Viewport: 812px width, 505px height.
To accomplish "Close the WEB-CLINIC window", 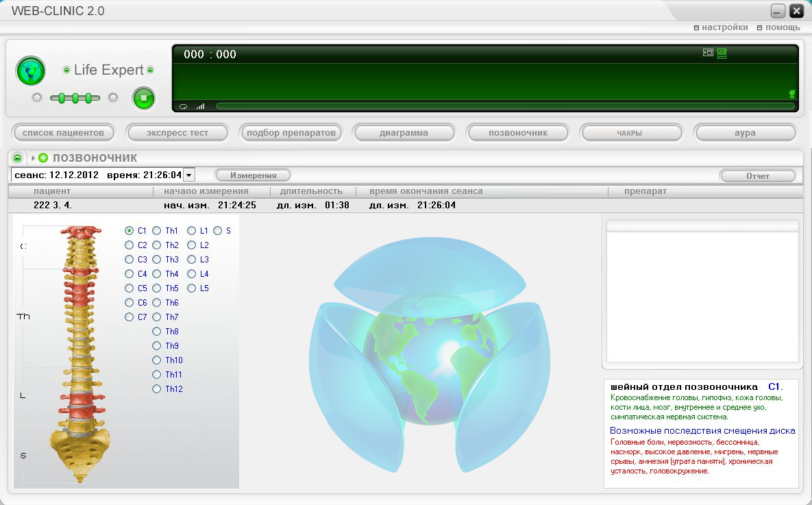I will pyautogui.click(x=796, y=11).
